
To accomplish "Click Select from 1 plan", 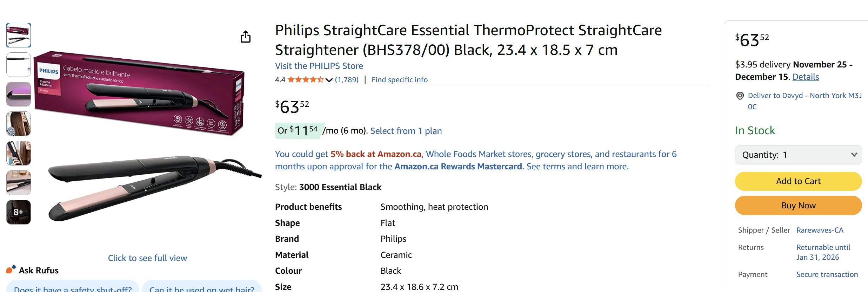I will click(406, 130).
